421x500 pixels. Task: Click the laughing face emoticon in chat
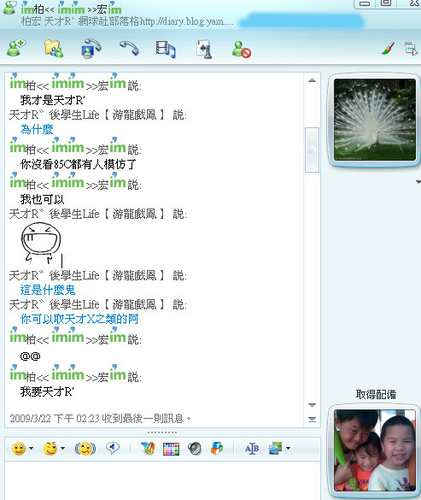click(41, 243)
